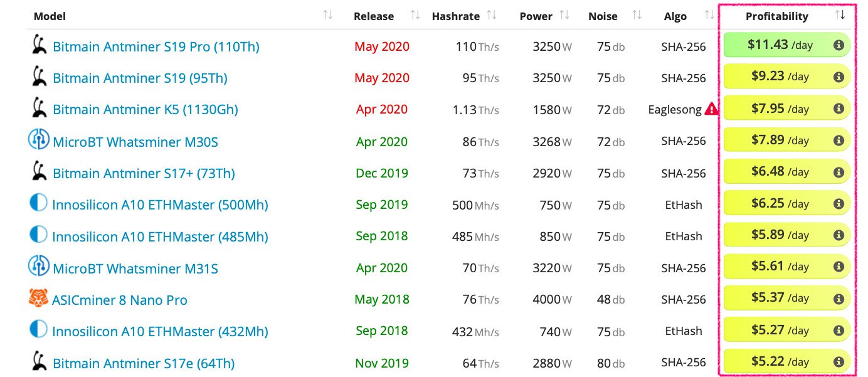The width and height of the screenshot is (868, 377).
Task: Click the Model column header text
Action: (50, 16)
